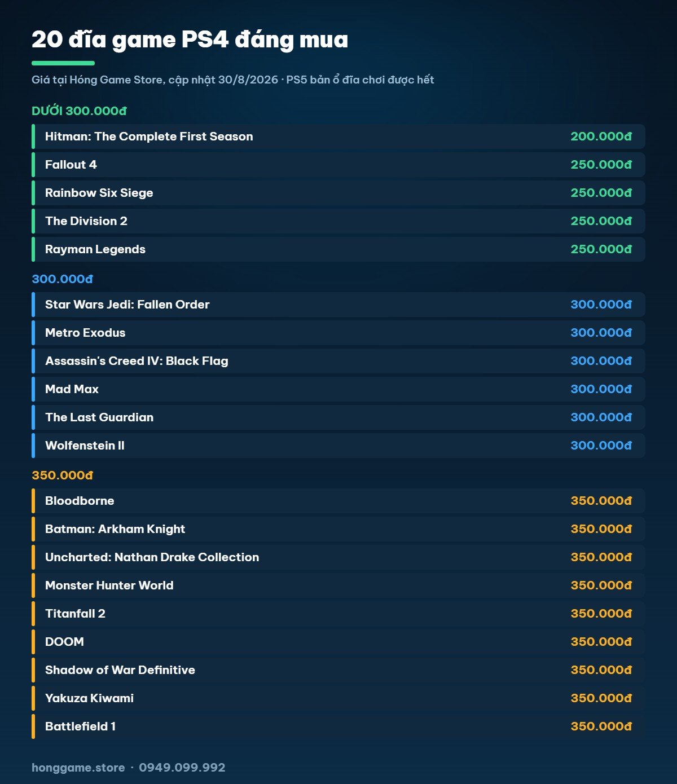Click the price of Rayman Legends
677x784 pixels.
[601, 249]
